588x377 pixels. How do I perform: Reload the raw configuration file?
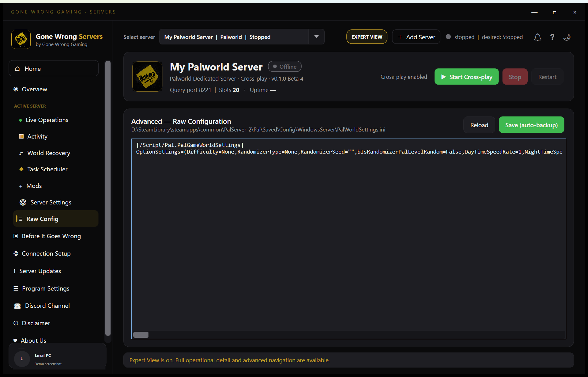tap(479, 125)
